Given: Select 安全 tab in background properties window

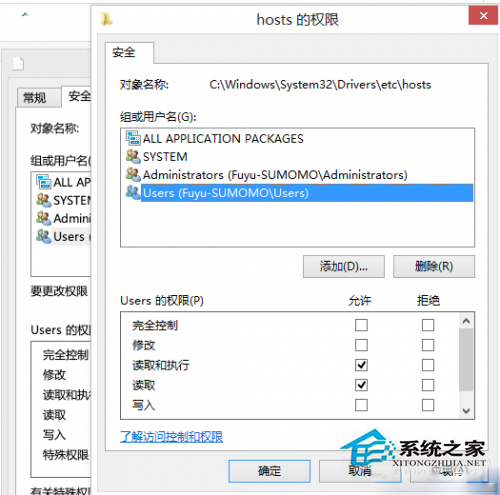Looking at the screenshot, I should 76,96.
